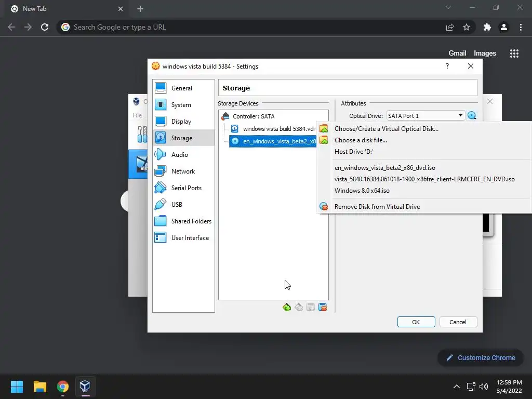Viewport: 532px width, 399px height.
Task: Open the Display settings category
Action: pos(183,122)
